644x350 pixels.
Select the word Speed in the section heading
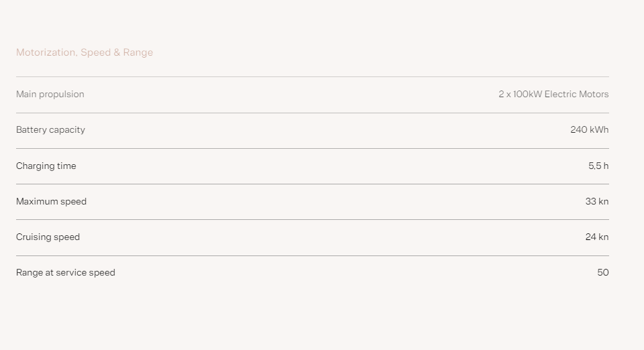tap(96, 53)
